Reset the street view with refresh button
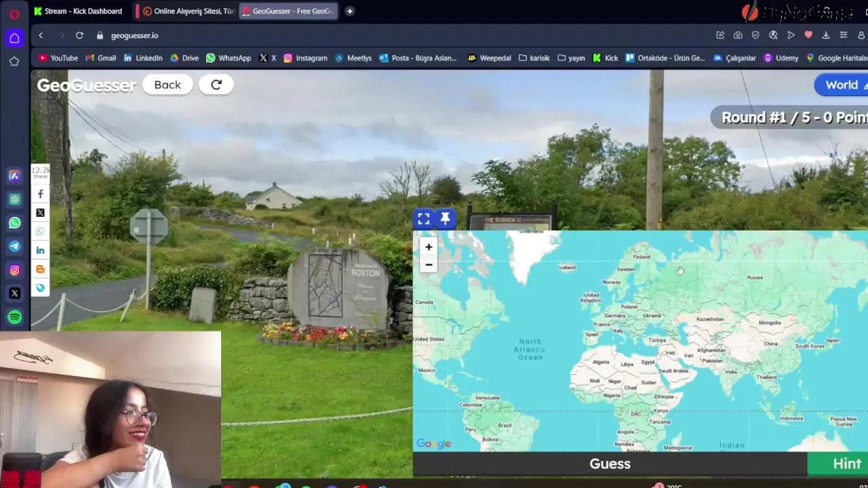This screenshot has height=488, width=868. click(216, 85)
